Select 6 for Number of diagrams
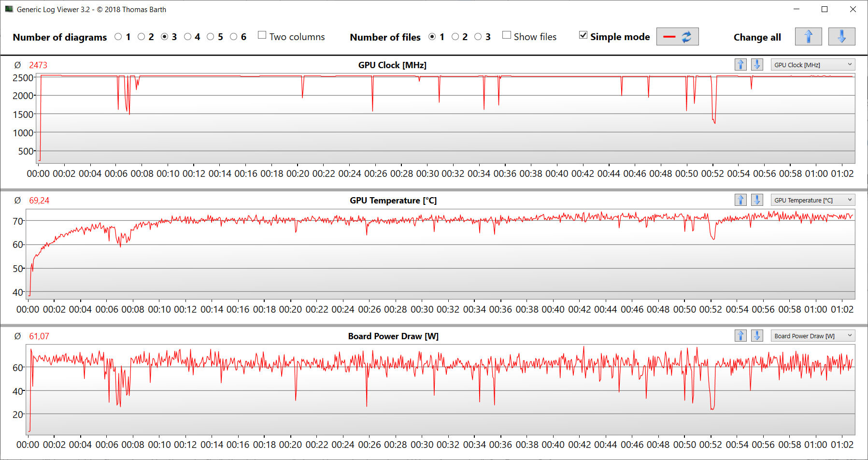 click(x=234, y=37)
